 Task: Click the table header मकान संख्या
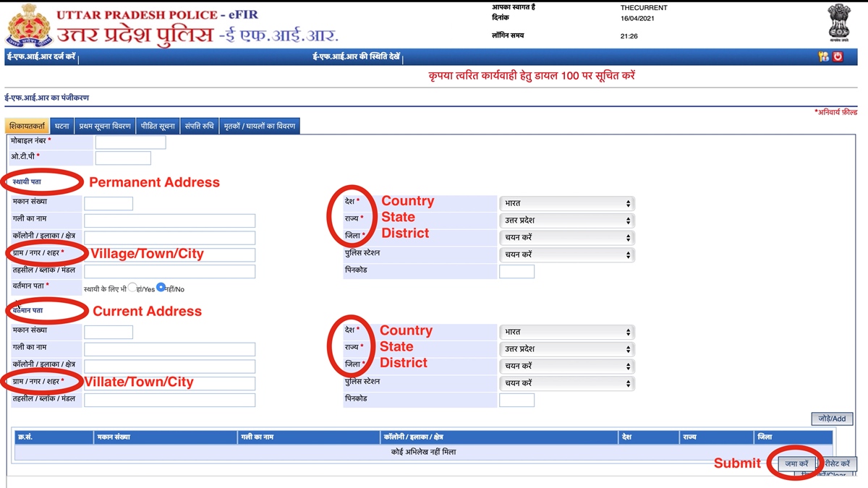(x=166, y=437)
